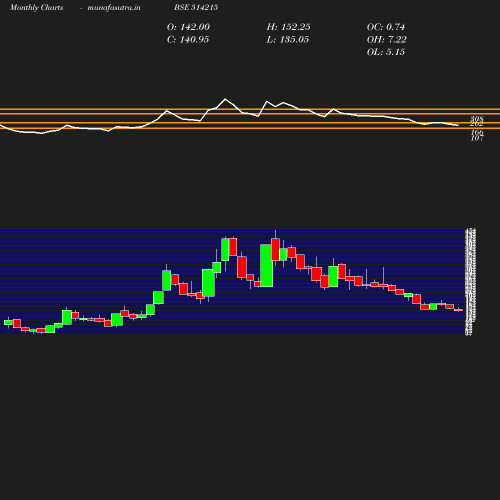Open the munafasutra.in site label
500x500 pixels.
[x=114, y=7]
